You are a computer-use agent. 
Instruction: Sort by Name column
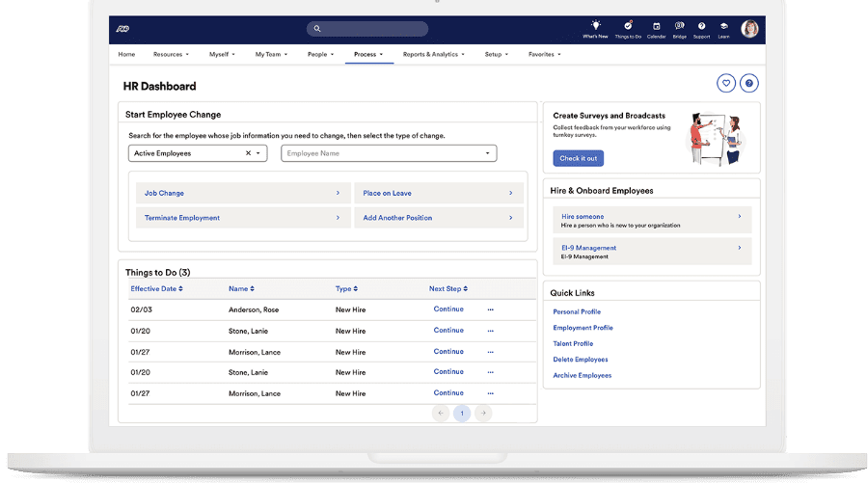(241, 289)
